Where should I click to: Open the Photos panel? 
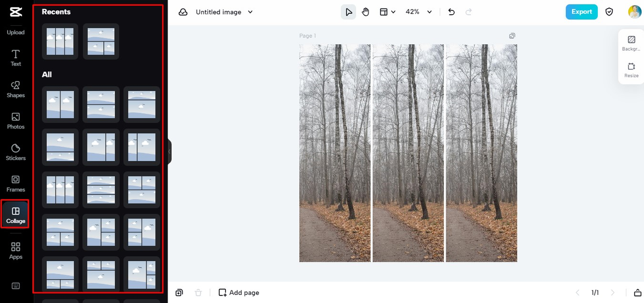(16, 121)
